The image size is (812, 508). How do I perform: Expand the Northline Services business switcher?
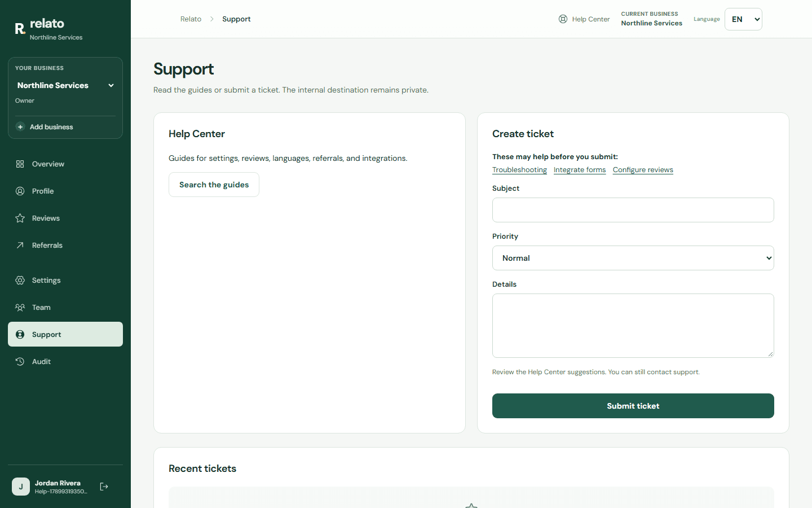click(x=65, y=85)
